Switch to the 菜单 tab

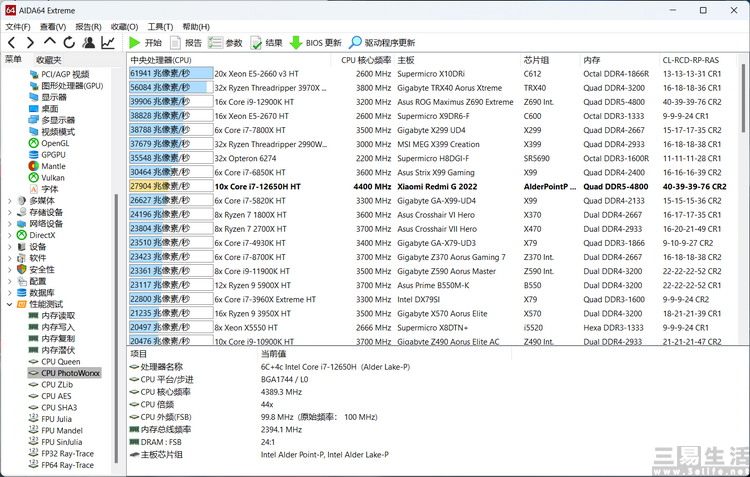tap(13, 59)
